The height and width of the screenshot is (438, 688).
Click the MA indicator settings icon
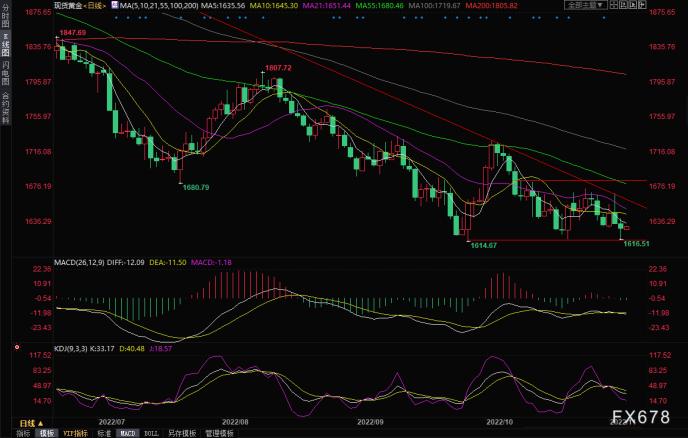115,5
